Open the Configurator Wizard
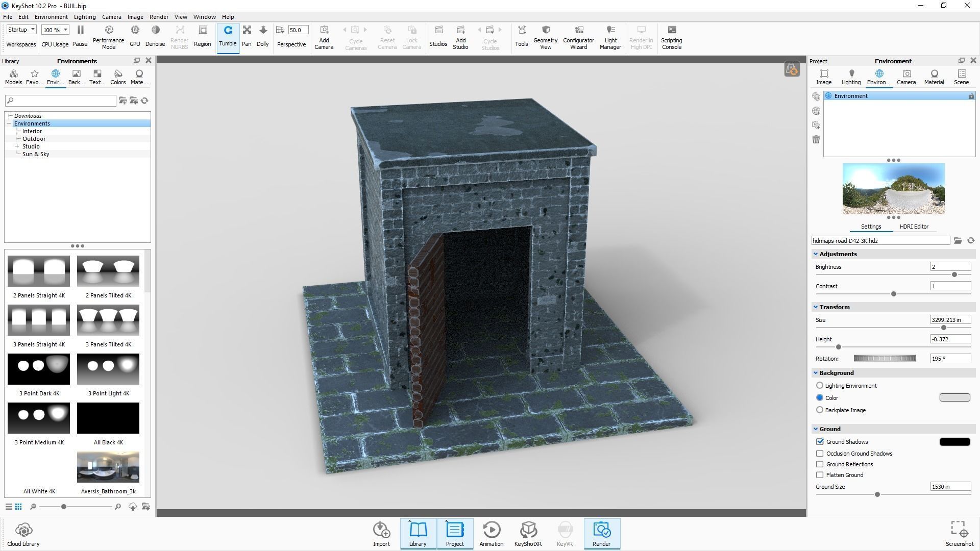 coord(578,36)
